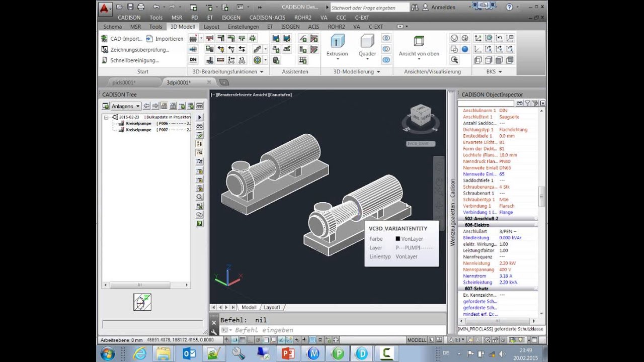Select the Modell tab below viewport

click(249, 307)
